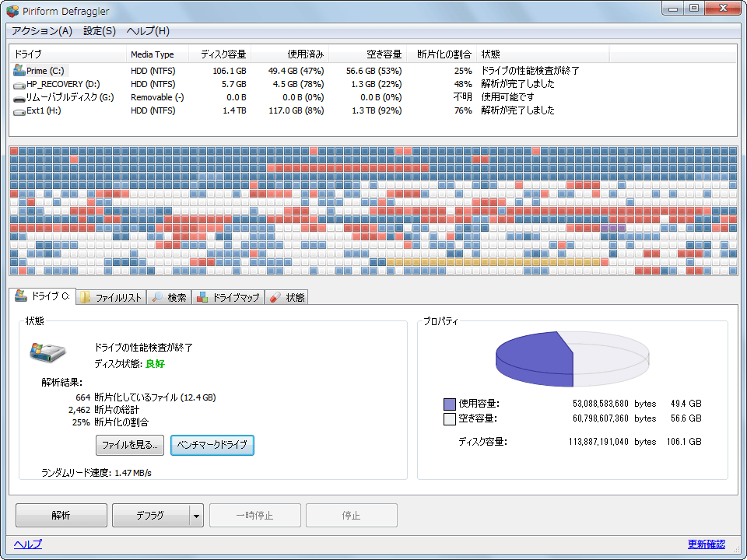Sort by the 空き容量 column header
The width and height of the screenshot is (747, 560).
(x=368, y=54)
